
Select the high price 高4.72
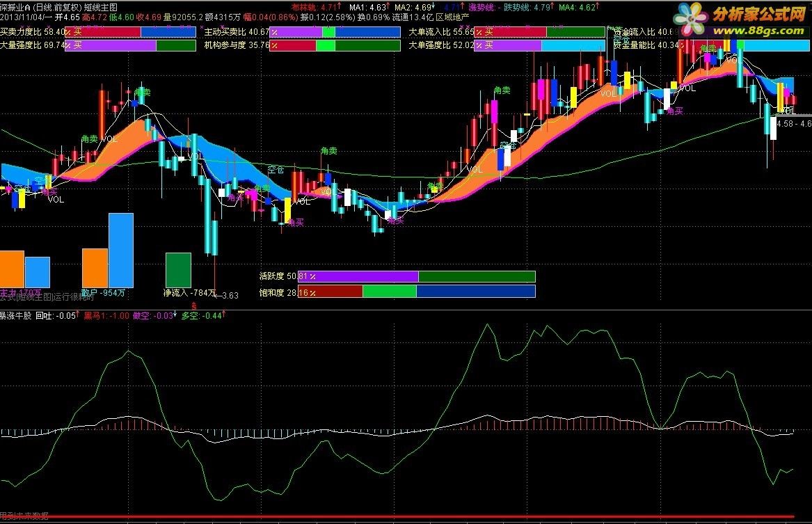[95, 17]
